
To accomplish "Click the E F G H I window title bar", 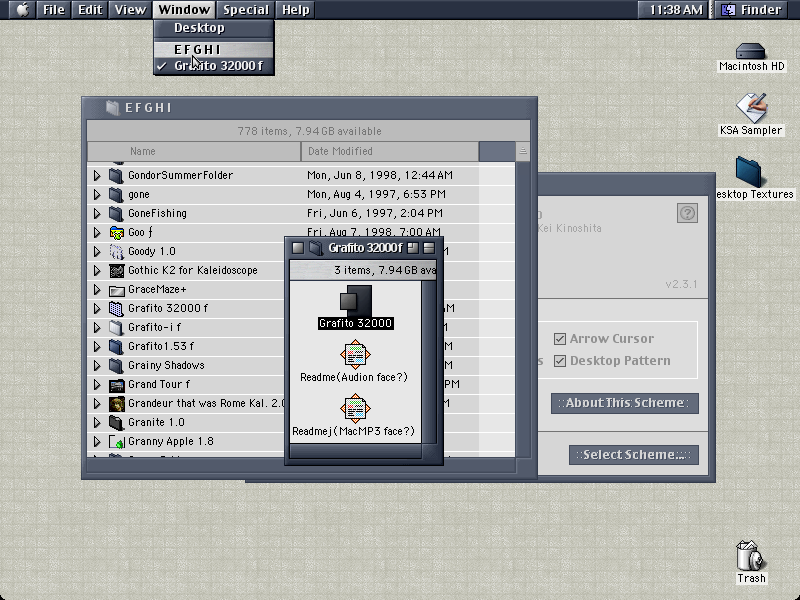I will click(x=310, y=108).
